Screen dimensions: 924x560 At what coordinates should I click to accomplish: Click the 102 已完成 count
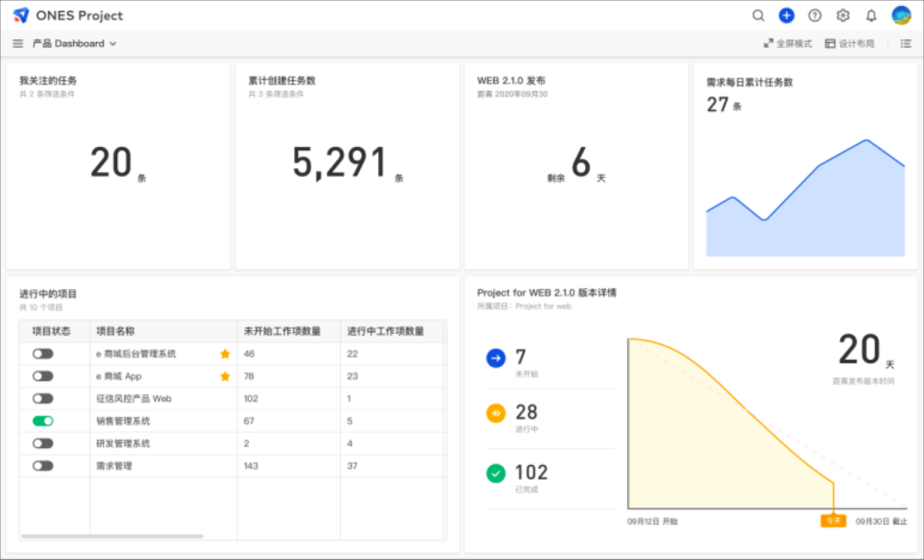[x=531, y=472]
